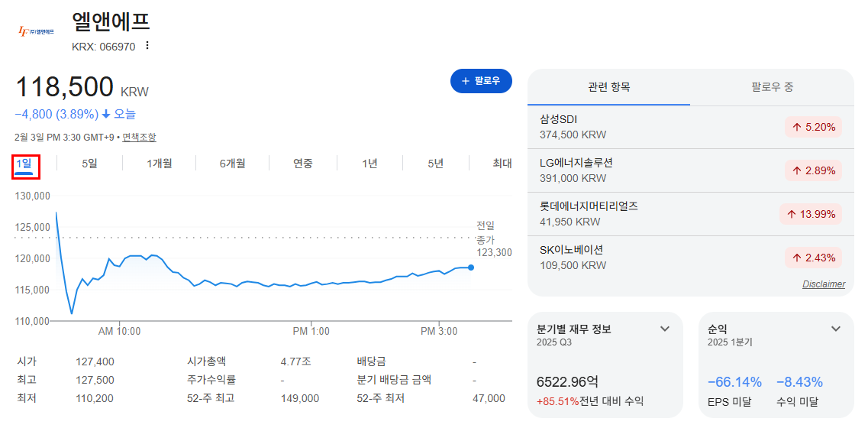Open the 삼성SDI related stock row
This screenshot has width=868, height=428.
pos(691,127)
